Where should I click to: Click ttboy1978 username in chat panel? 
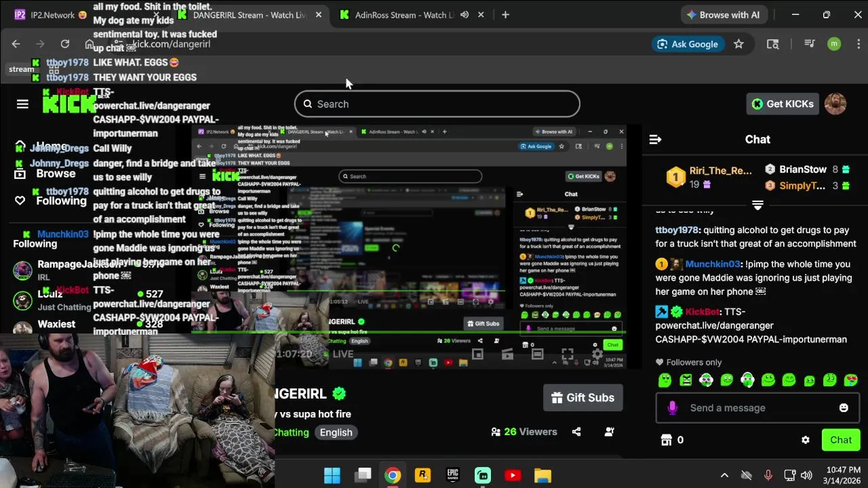[677, 230]
